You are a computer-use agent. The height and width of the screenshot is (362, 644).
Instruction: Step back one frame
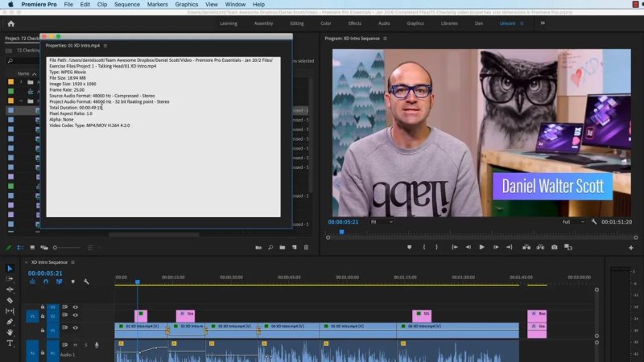[469, 247]
